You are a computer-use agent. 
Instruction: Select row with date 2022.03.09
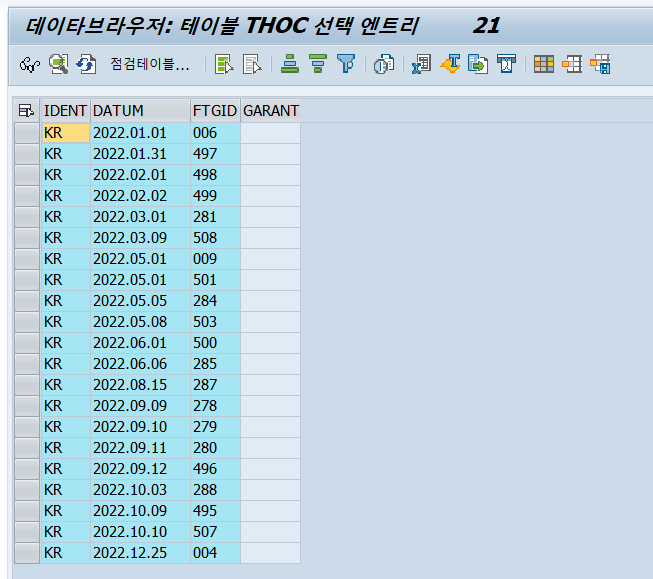click(x=27, y=238)
